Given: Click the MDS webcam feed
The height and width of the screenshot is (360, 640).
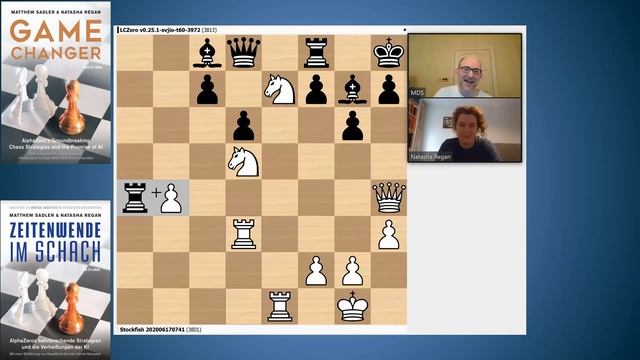Looking at the screenshot, I should 465,65.
